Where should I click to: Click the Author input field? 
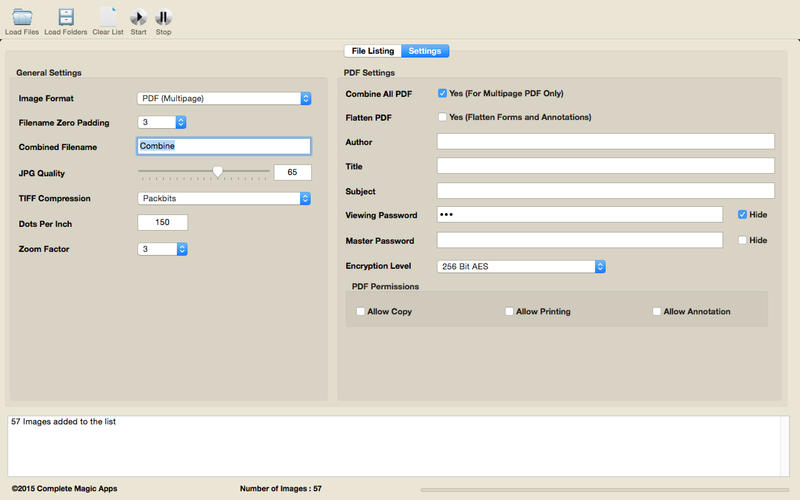pos(606,142)
